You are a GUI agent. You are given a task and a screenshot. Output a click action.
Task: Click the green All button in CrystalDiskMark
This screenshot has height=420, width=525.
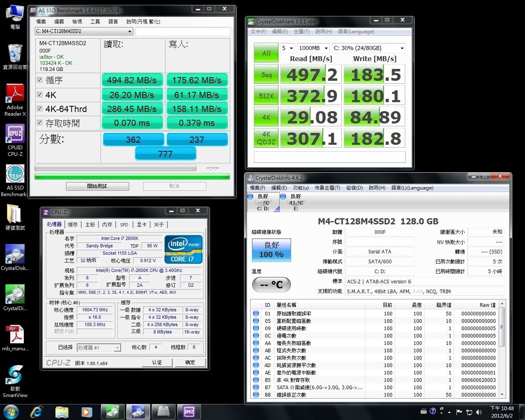[x=266, y=53]
